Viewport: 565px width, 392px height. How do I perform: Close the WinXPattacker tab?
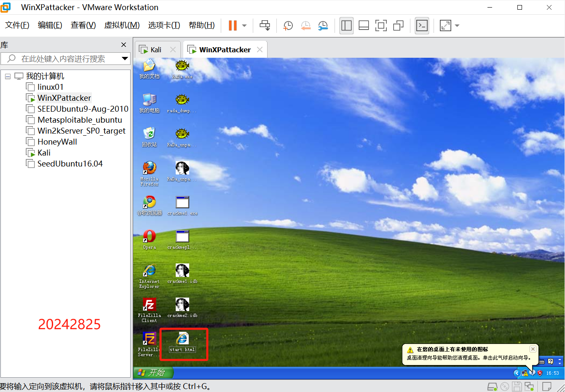[260, 50]
